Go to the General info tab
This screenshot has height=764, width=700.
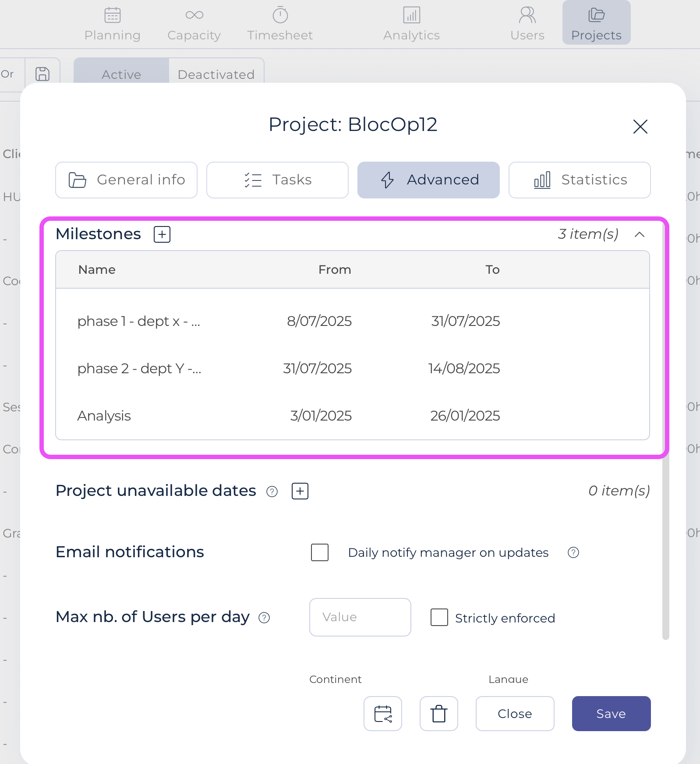126,180
